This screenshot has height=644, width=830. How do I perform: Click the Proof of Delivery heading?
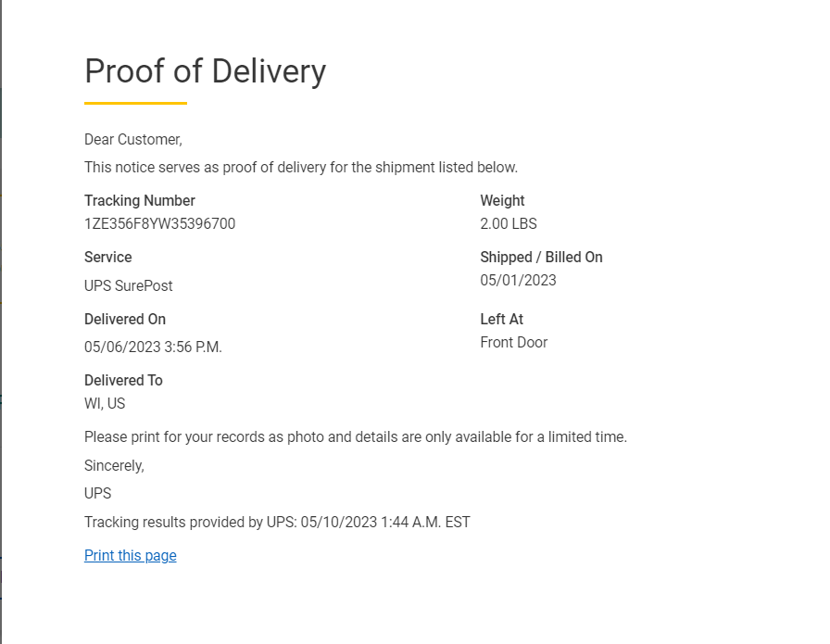click(x=205, y=71)
